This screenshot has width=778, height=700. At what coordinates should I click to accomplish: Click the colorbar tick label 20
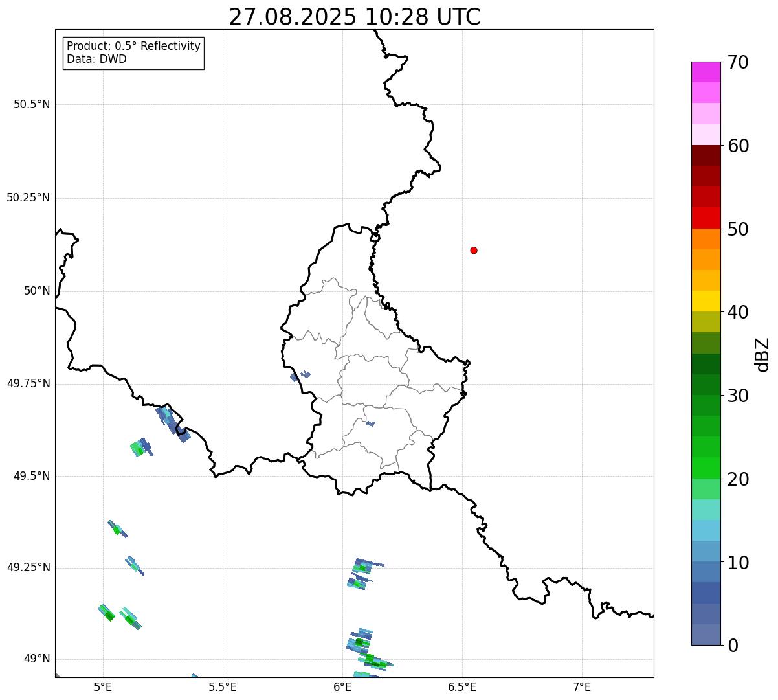(x=738, y=479)
